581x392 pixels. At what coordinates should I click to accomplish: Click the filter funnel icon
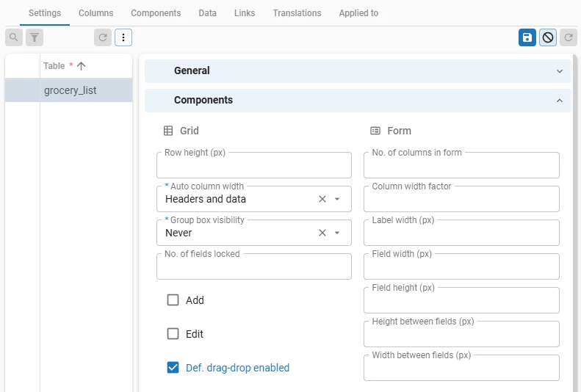35,37
